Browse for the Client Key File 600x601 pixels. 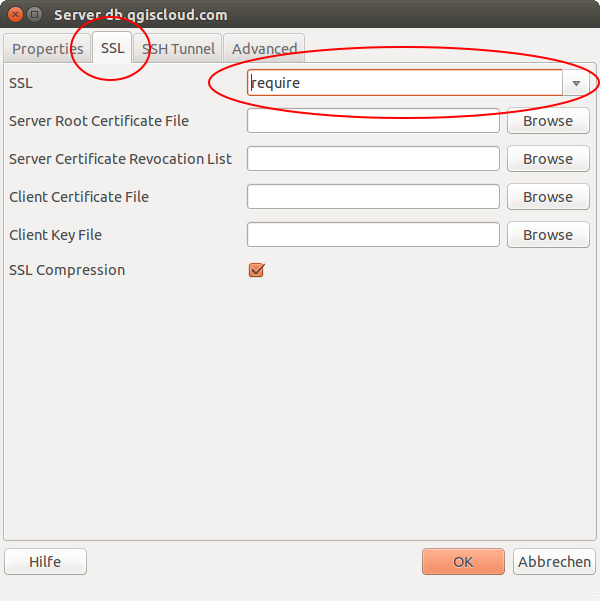[x=547, y=235]
